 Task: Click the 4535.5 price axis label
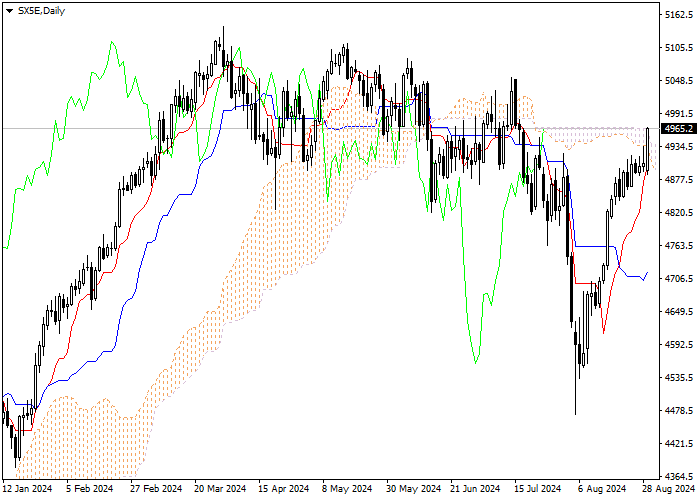coord(679,378)
